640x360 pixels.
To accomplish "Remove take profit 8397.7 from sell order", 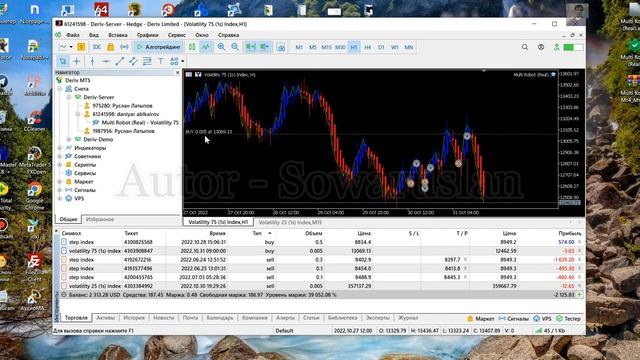I will (465, 260).
